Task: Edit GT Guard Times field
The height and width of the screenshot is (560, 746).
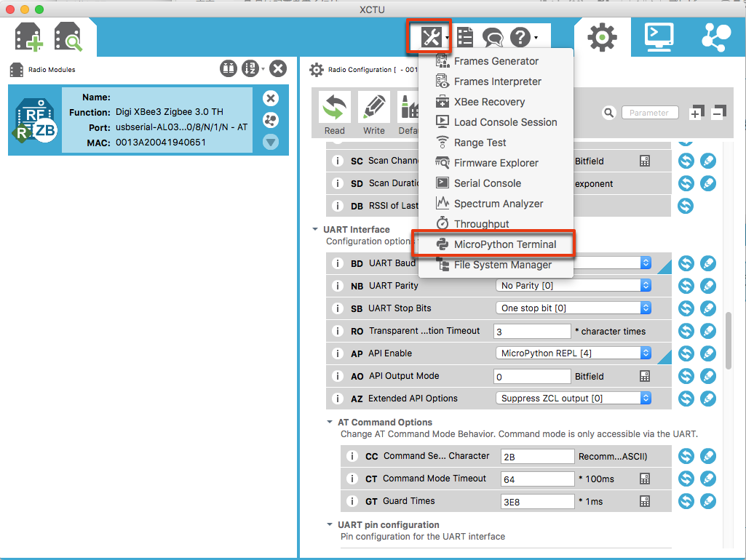Action: pos(538,502)
